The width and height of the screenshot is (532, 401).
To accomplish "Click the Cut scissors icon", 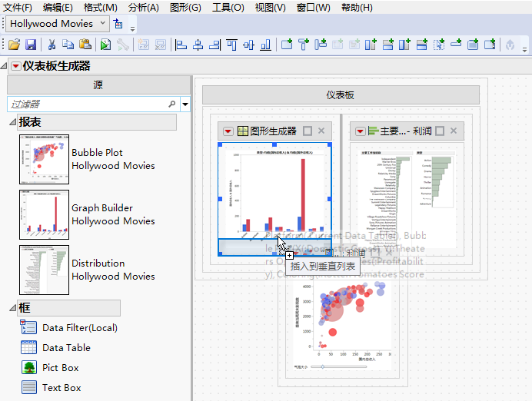I will (x=52, y=45).
